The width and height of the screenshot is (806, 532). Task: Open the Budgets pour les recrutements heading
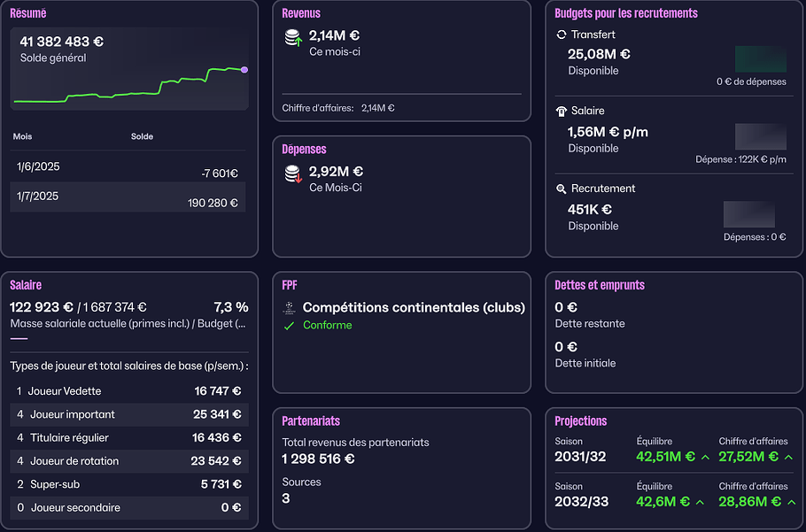(x=625, y=13)
